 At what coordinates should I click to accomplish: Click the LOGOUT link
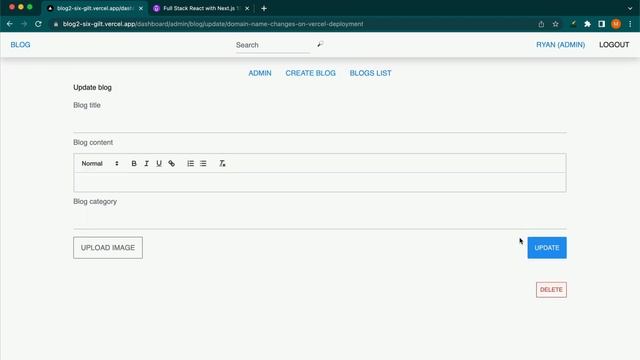point(614,45)
